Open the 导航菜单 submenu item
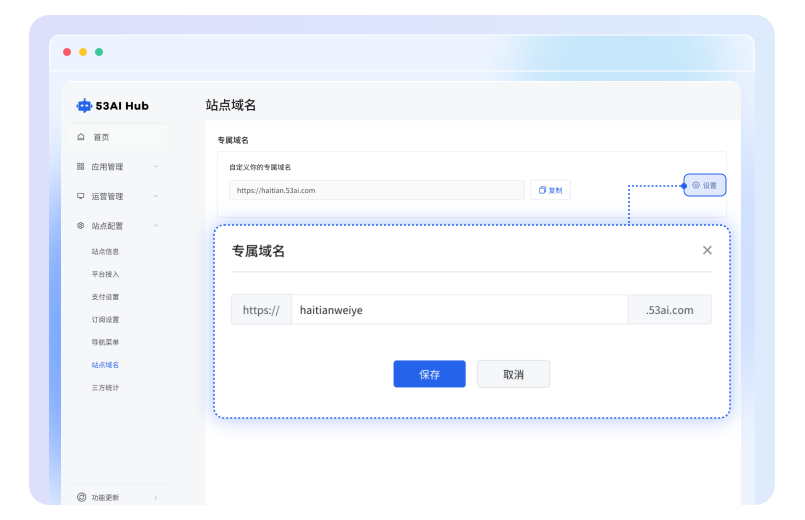 point(105,342)
